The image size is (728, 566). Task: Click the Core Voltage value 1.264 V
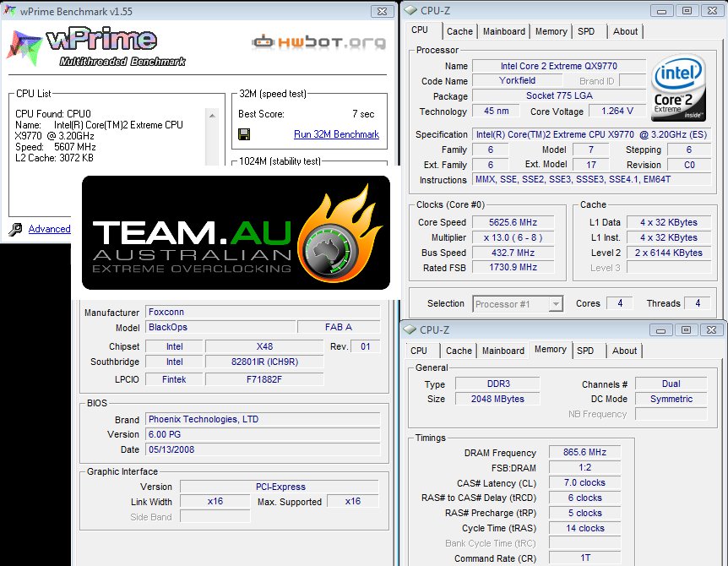click(x=617, y=111)
